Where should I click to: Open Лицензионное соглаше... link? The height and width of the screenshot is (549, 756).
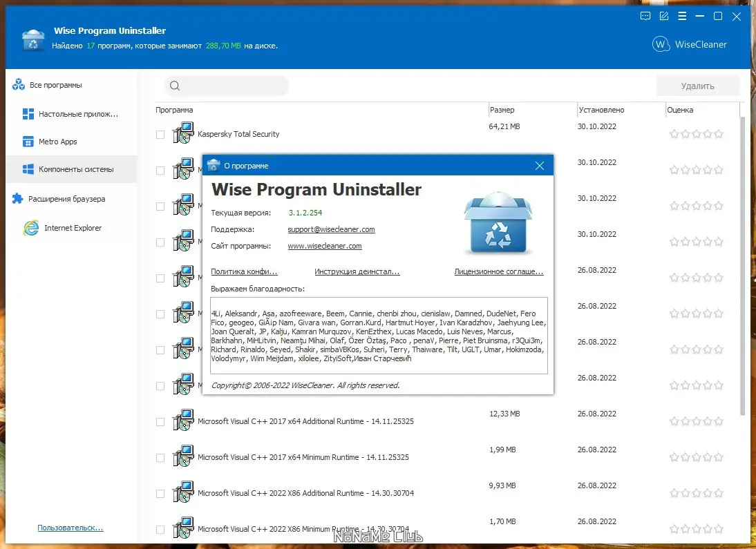pyautogui.click(x=498, y=271)
